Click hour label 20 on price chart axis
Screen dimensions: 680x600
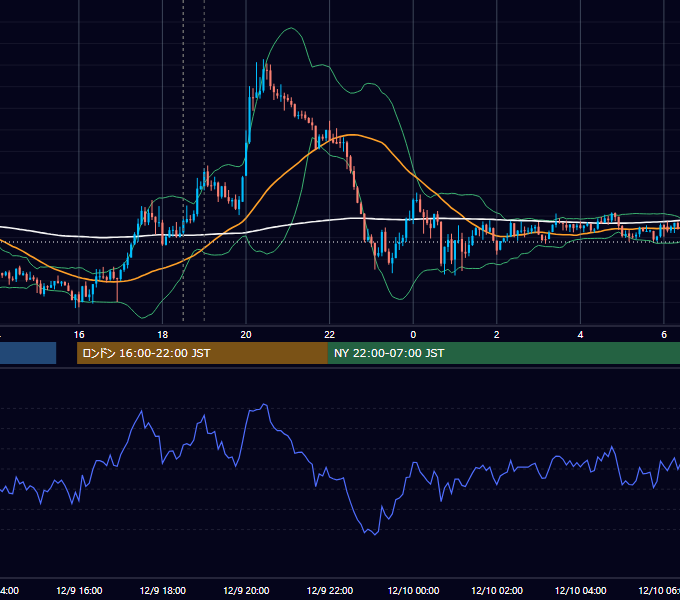246,335
